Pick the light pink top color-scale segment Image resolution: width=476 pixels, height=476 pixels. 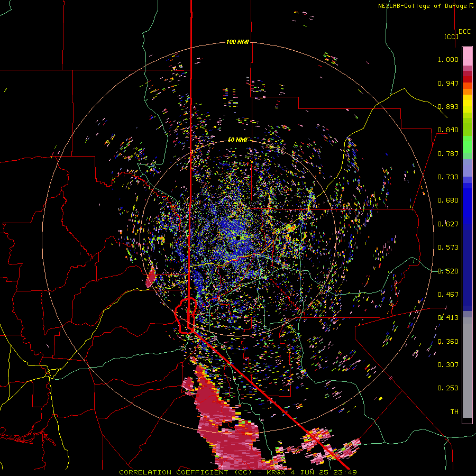tap(467, 56)
